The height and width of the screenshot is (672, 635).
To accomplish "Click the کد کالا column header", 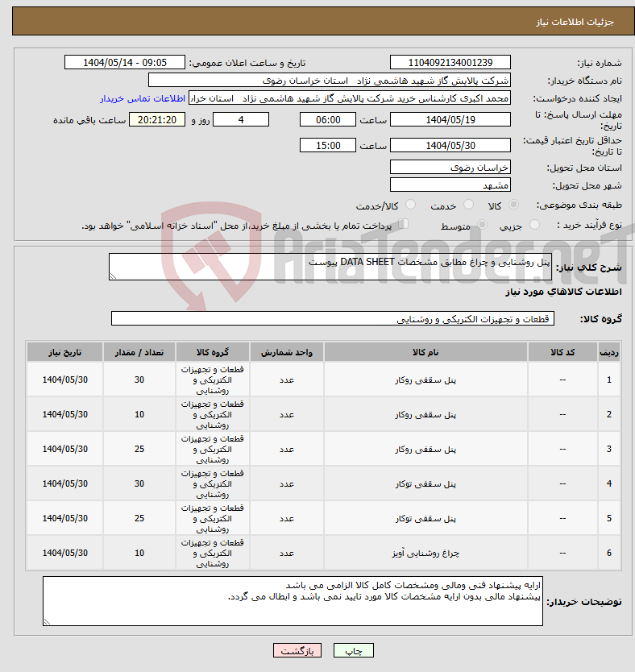I will pos(562,352).
